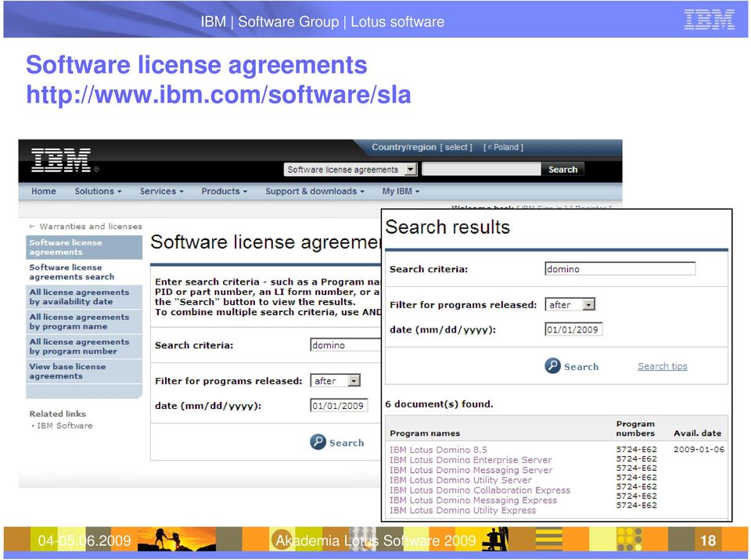Screen dimensions: 751x560
Task: Click magnifier Search icon in Search results panel
Action: click(x=552, y=366)
